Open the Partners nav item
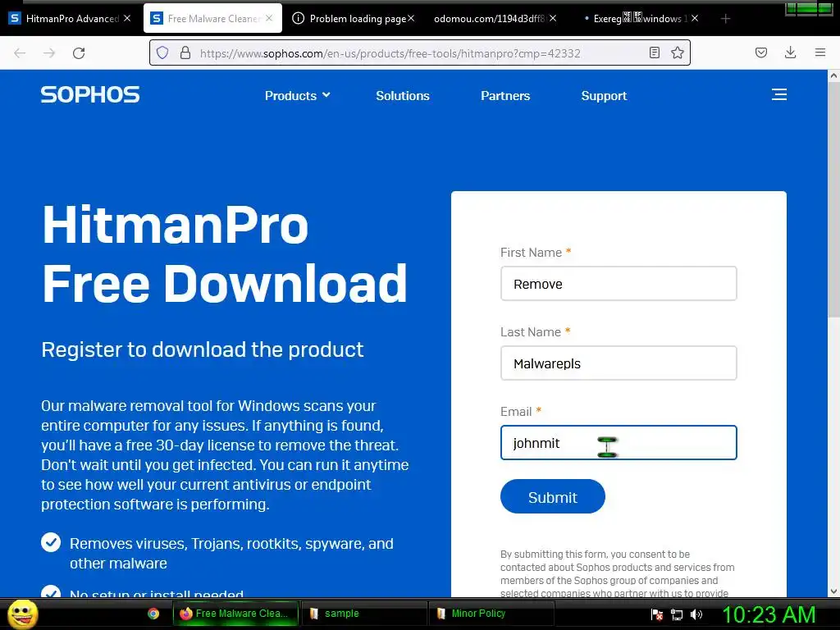Viewport: 840px width, 630px height. (x=505, y=95)
